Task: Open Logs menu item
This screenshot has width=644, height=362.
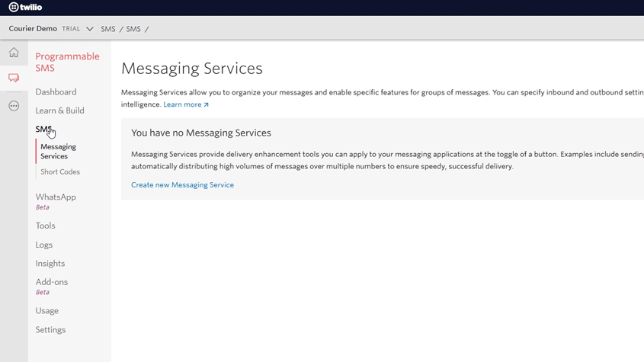Action: 44,245
